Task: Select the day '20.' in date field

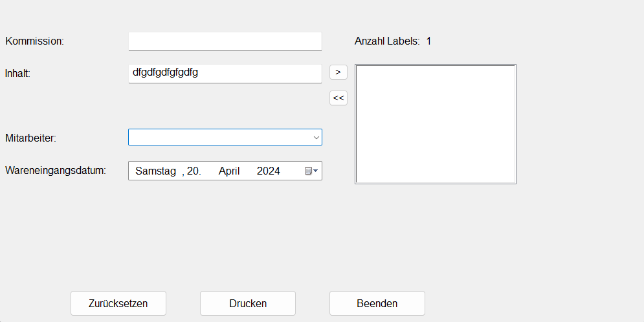Action: (194, 171)
